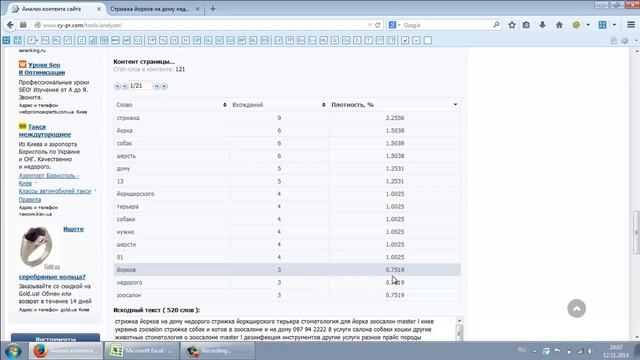Open the dropdown arrow beside the yellow add-on icon
The width and height of the screenshot is (640, 360).
(x=588, y=25)
